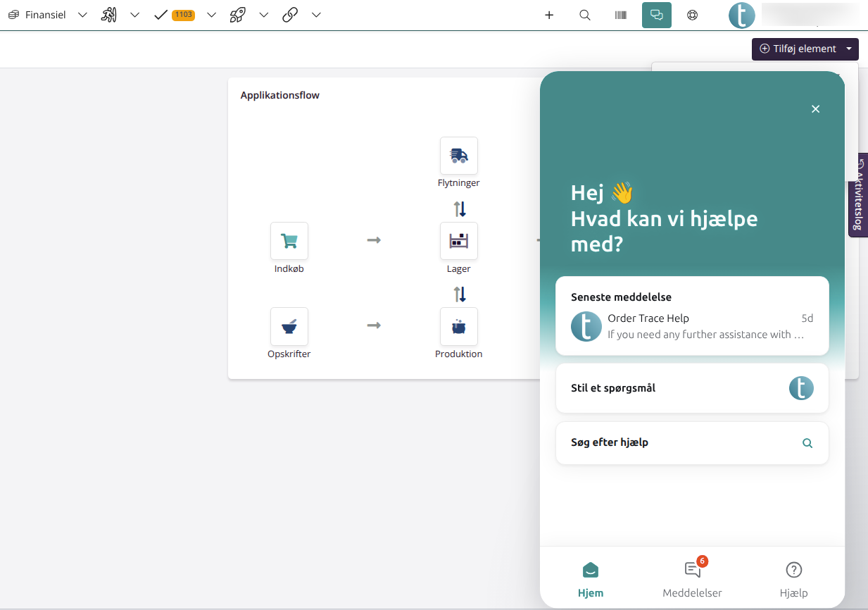Open the lifebuoy support icon
Screen dimensions: 868x610
(693, 15)
